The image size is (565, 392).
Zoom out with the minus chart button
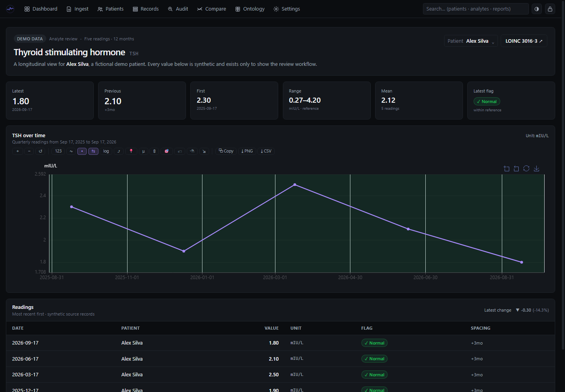point(29,151)
